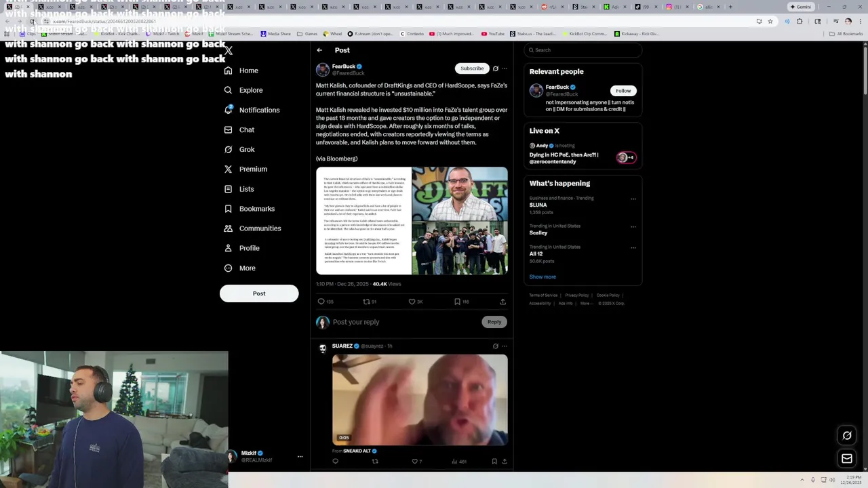Like the SUAREZ comment
This screenshot has height=488, width=868.
(416, 462)
